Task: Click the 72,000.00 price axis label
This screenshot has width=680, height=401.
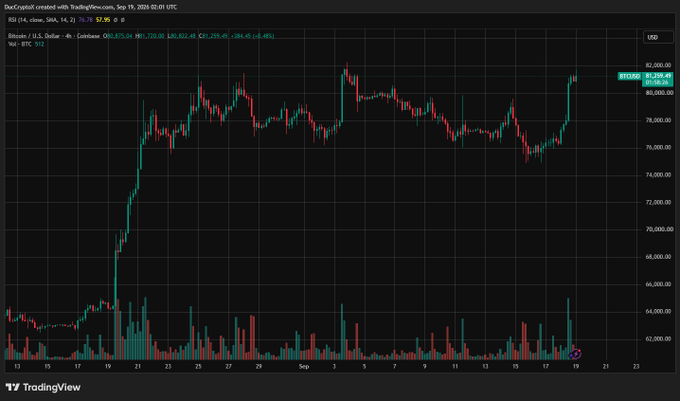Action: tap(658, 202)
